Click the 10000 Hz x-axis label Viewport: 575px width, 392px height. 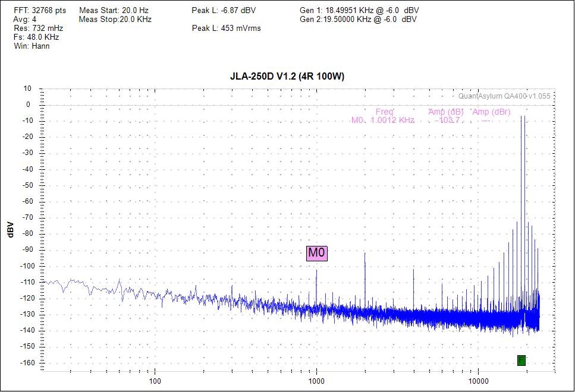[x=478, y=381]
